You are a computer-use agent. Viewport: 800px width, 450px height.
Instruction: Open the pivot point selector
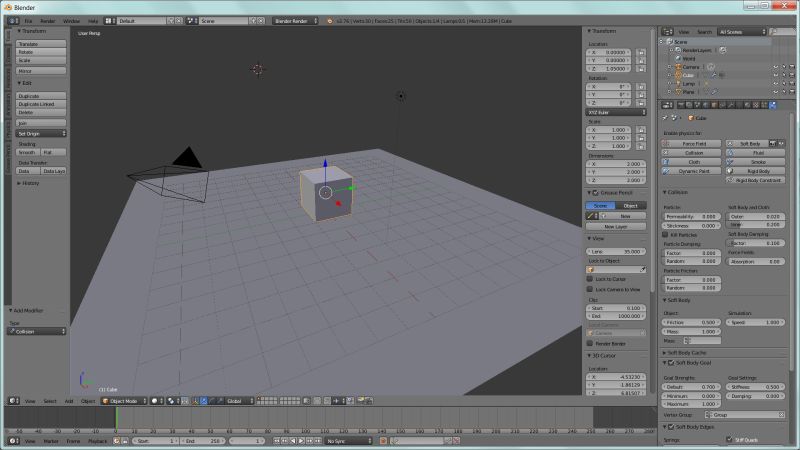pos(173,401)
